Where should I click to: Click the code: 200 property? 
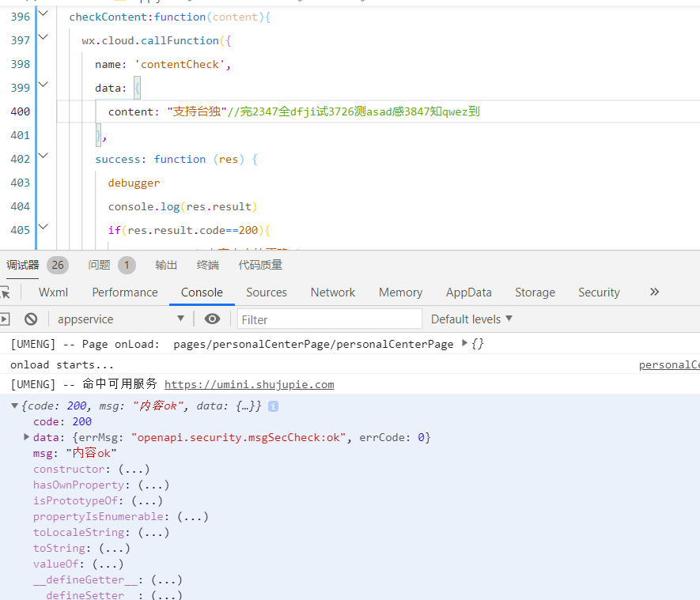[62, 421]
